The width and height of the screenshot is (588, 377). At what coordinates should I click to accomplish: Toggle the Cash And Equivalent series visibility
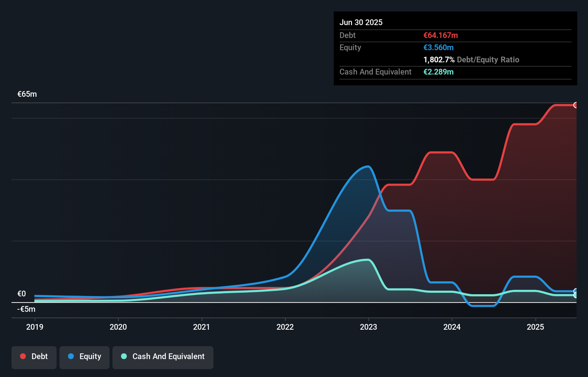click(163, 357)
